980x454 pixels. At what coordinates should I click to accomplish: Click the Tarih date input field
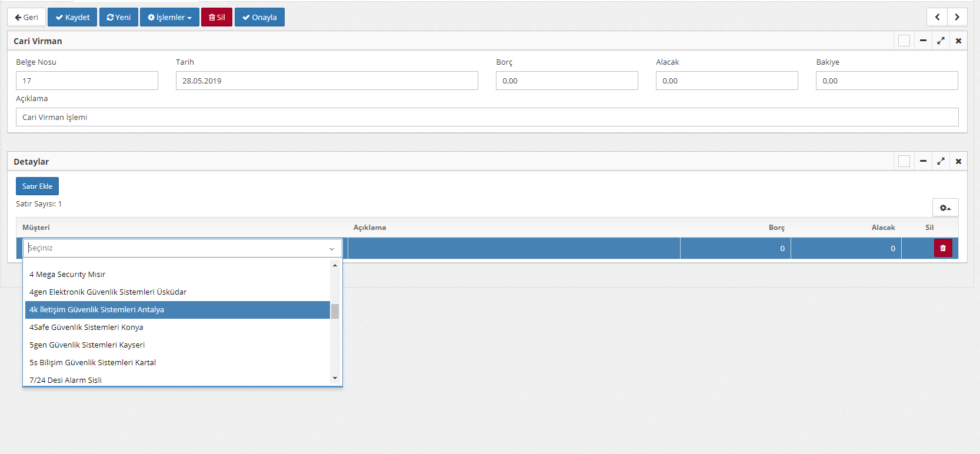click(326, 81)
